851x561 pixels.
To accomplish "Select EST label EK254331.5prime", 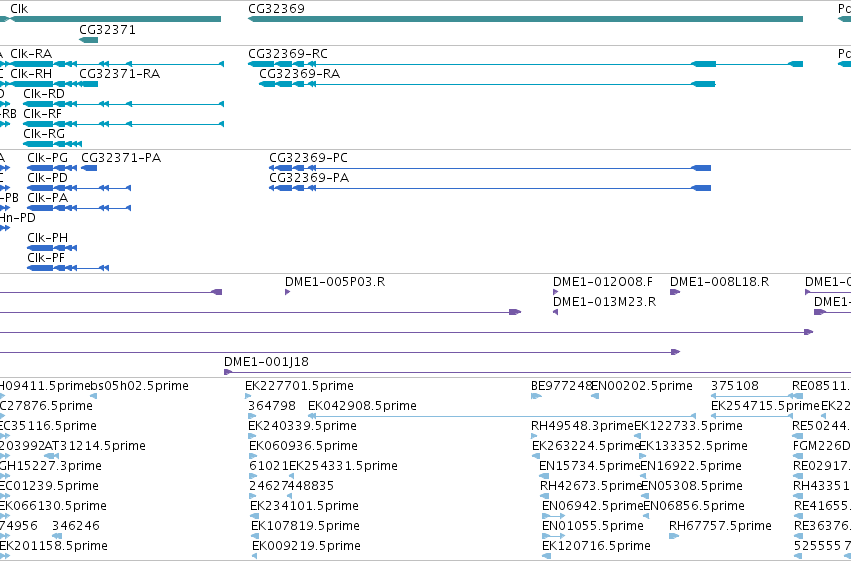I will (344, 466).
